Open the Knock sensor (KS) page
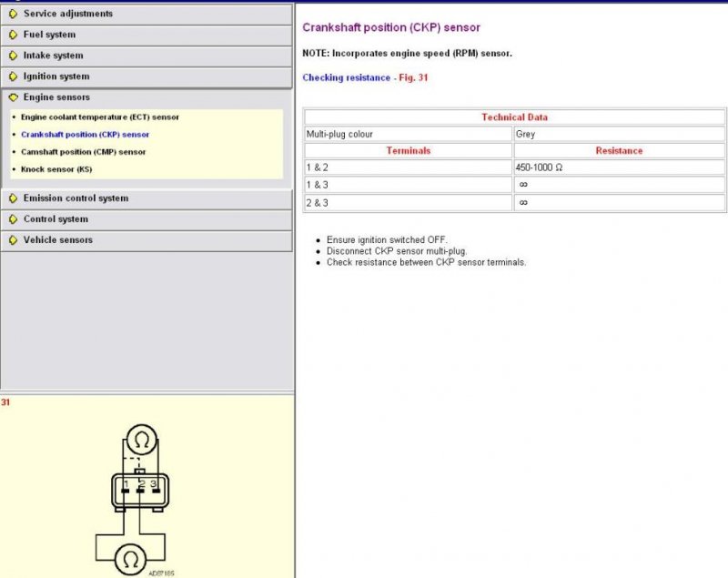The image size is (728, 578). [56, 169]
